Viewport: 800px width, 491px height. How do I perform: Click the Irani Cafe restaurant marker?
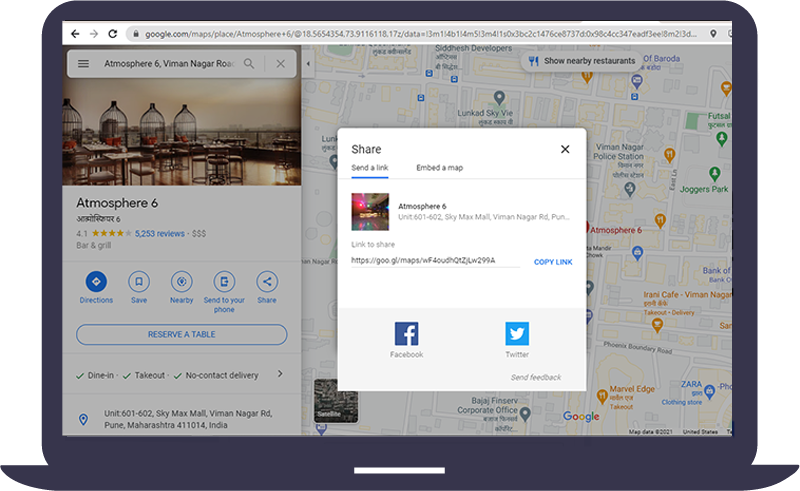click(x=658, y=324)
